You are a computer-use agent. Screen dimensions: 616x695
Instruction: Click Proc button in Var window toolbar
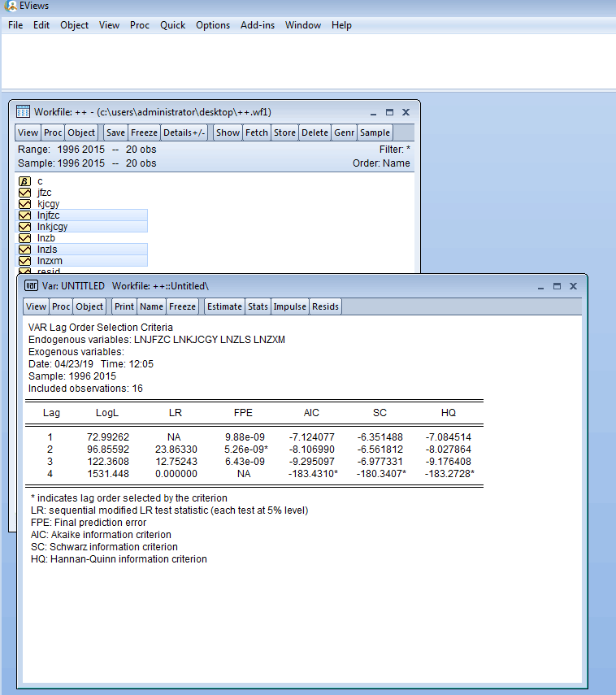(x=61, y=306)
